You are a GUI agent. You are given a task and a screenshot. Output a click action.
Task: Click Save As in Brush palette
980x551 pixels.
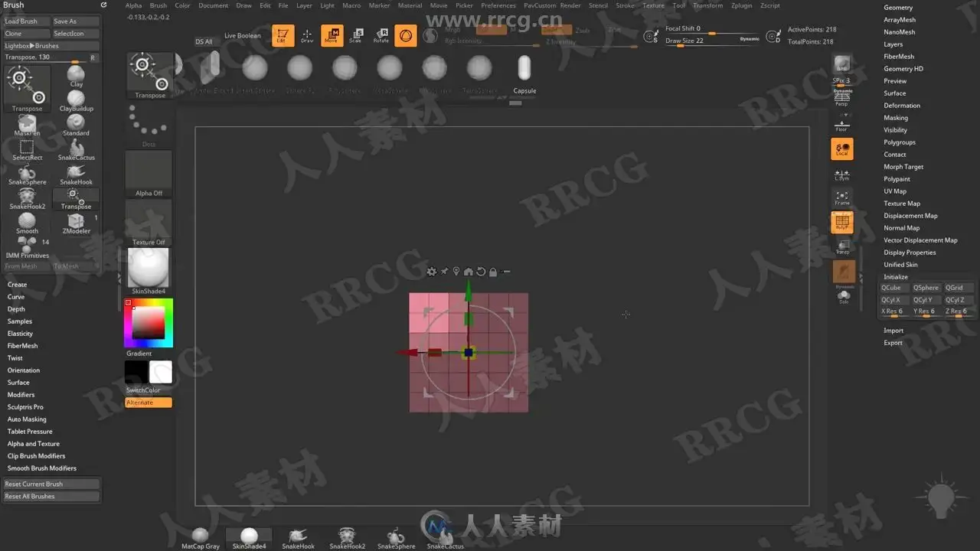click(76, 21)
